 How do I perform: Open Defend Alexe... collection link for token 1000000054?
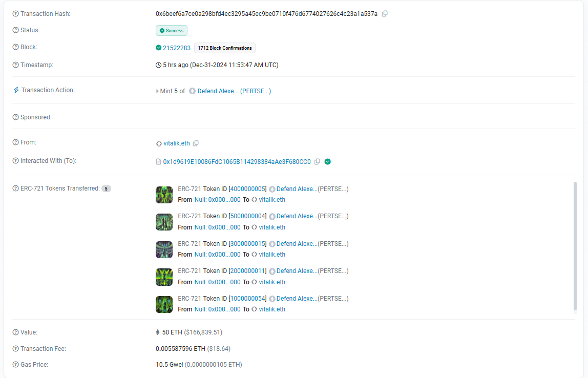coord(297,299)
